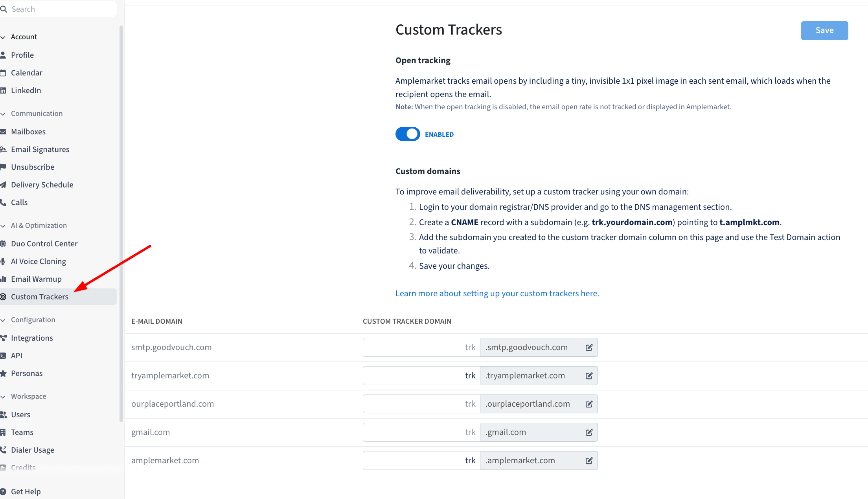Viewport: 868px width, 499px height.
Task: Click the Calls phone icon
Action: (x=3, y=202)
